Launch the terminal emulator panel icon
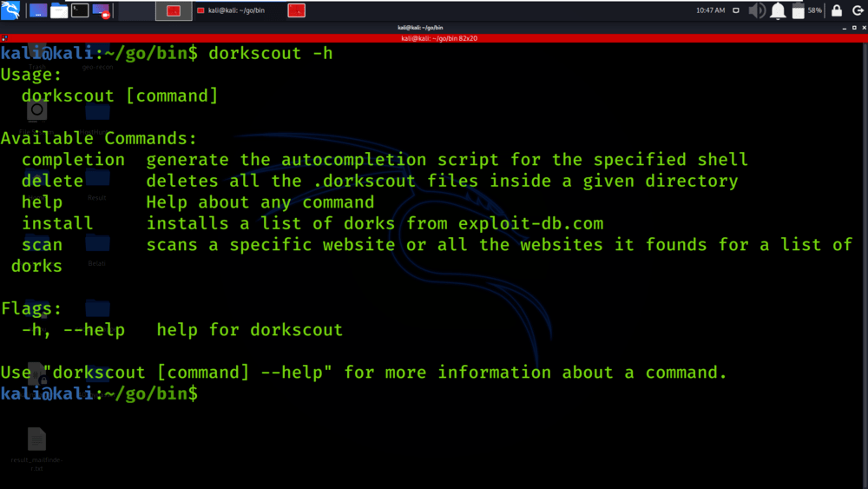The height and width of the screenshot is (489, 868). pyautogui.click(x=80, y=10)
